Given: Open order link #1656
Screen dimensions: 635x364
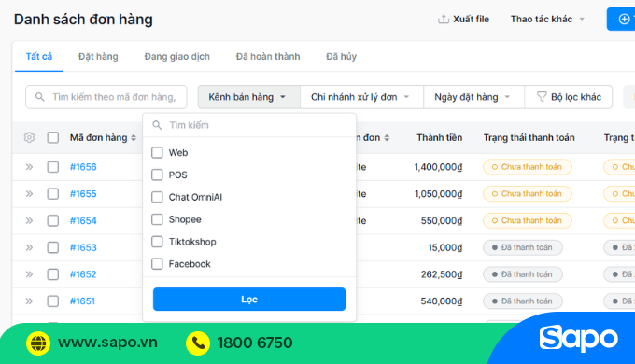Looking at the screenshot, I should click(83, 167).
